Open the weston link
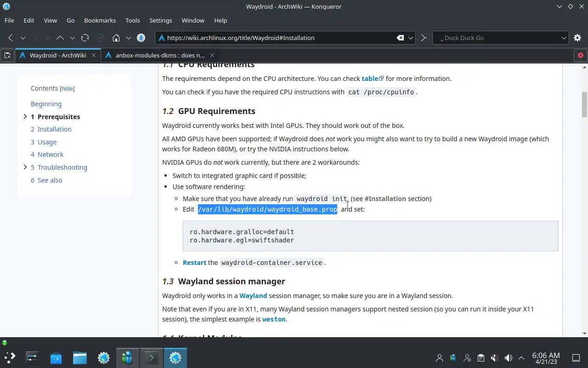Viewport: 588px width, 368px height. (274, 319)
